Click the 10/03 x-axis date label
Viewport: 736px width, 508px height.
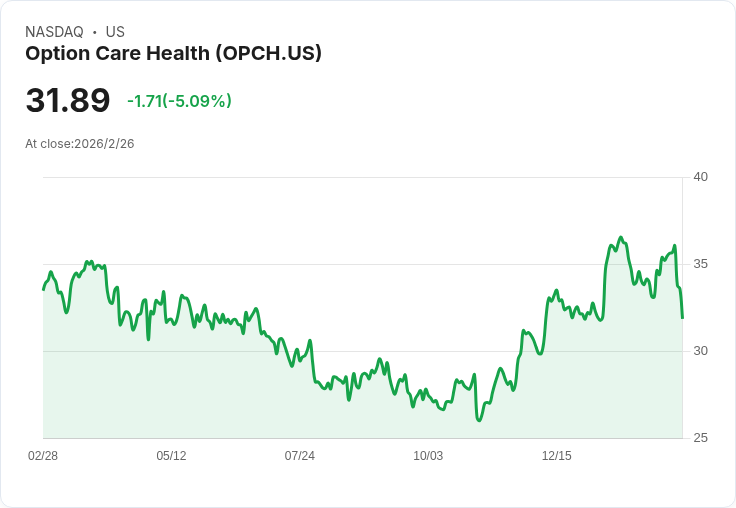pyautogui.click(x=428, y=456)
